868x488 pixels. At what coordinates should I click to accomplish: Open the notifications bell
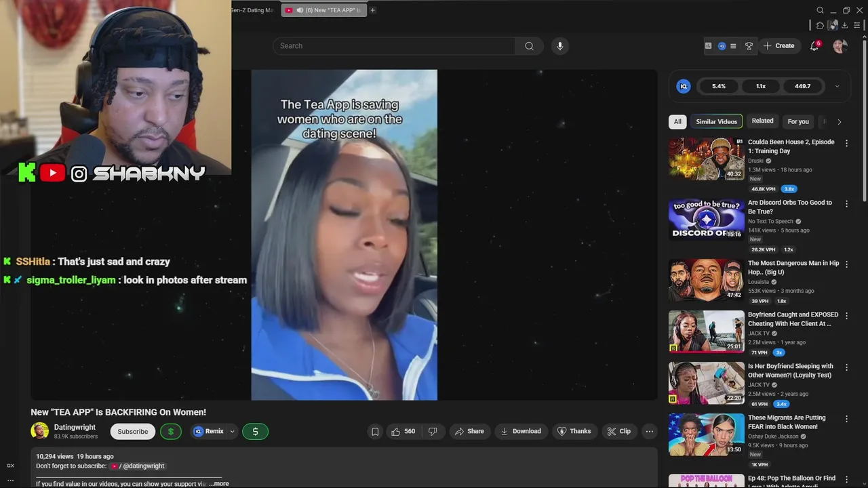click(x=814, y=46)
